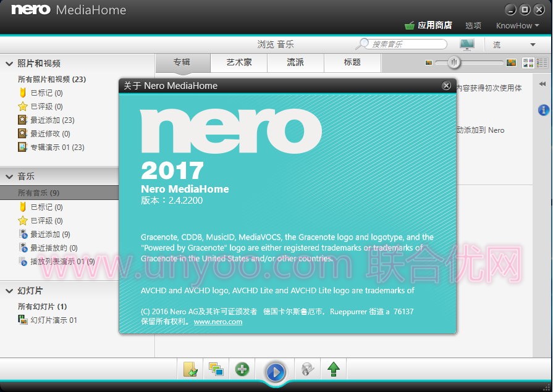Select the 艺术家 tab
553x392 pixels.
tap(239, 63)
